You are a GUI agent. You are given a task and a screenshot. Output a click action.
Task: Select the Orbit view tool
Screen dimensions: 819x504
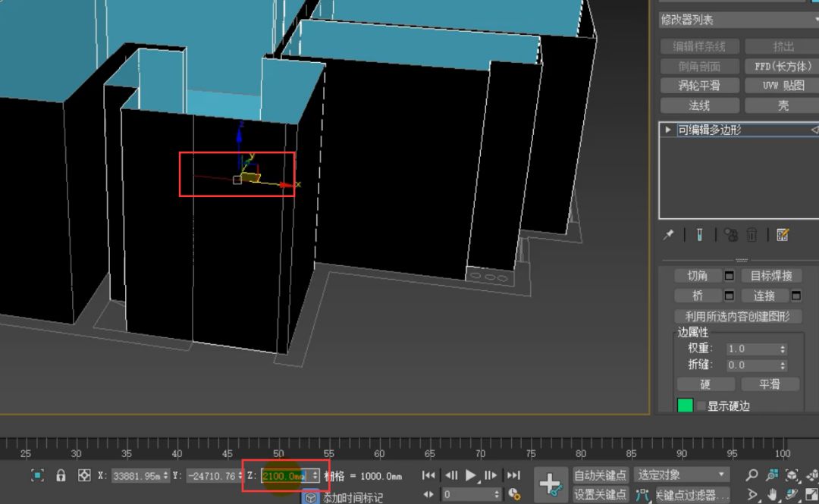click(792, 494)
